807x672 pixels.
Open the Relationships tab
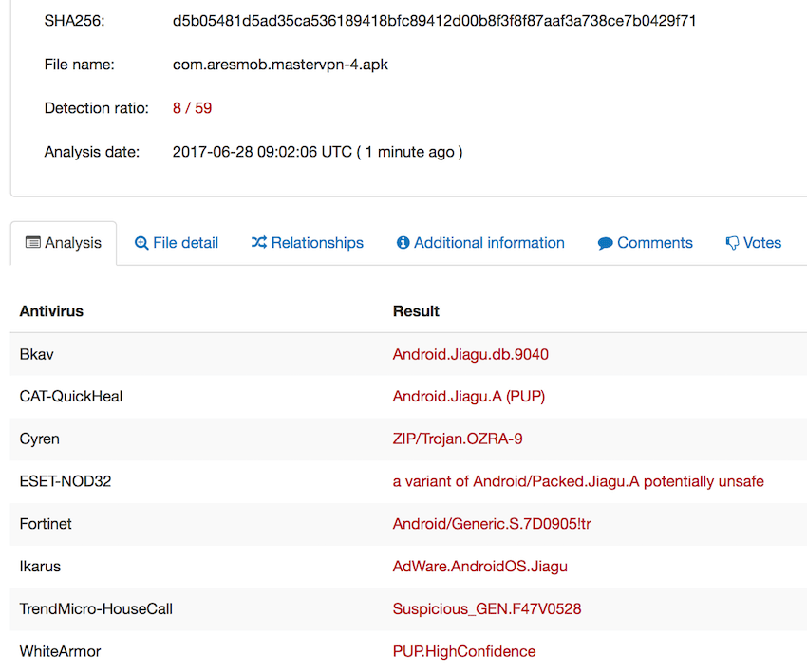(x=308, y=243)
